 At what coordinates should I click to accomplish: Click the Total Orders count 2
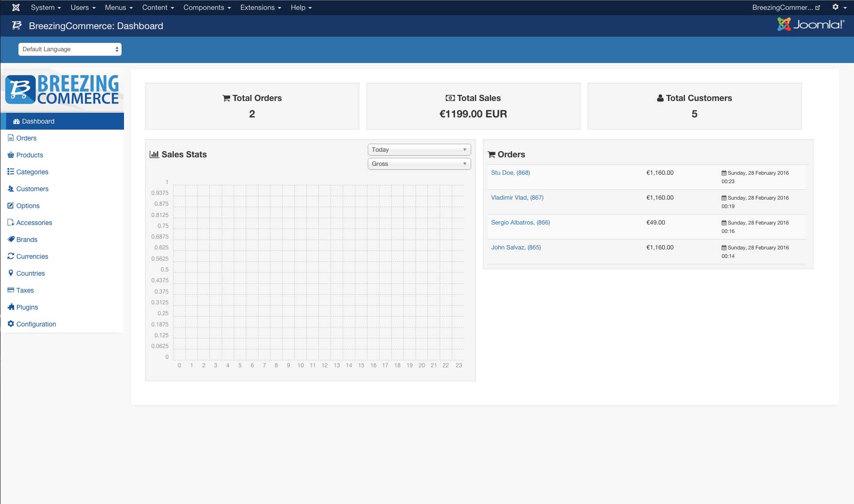[252, 114]
